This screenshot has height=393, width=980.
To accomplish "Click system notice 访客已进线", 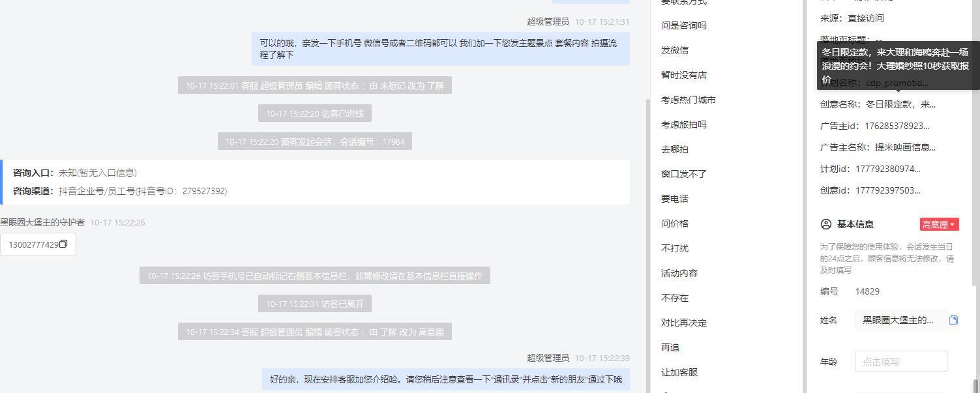I will pyautogui.click(x=314, y=113).
